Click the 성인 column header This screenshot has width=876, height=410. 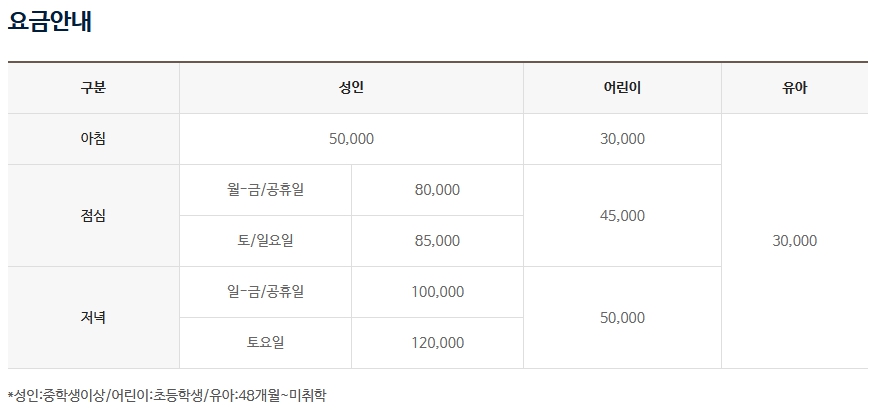click(x=351, y=88)
